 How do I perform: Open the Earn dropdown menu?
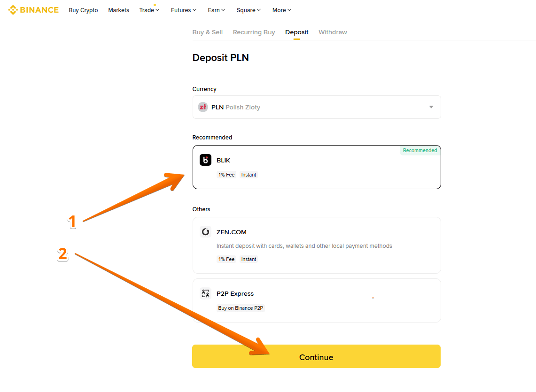(x=217, y=10)
